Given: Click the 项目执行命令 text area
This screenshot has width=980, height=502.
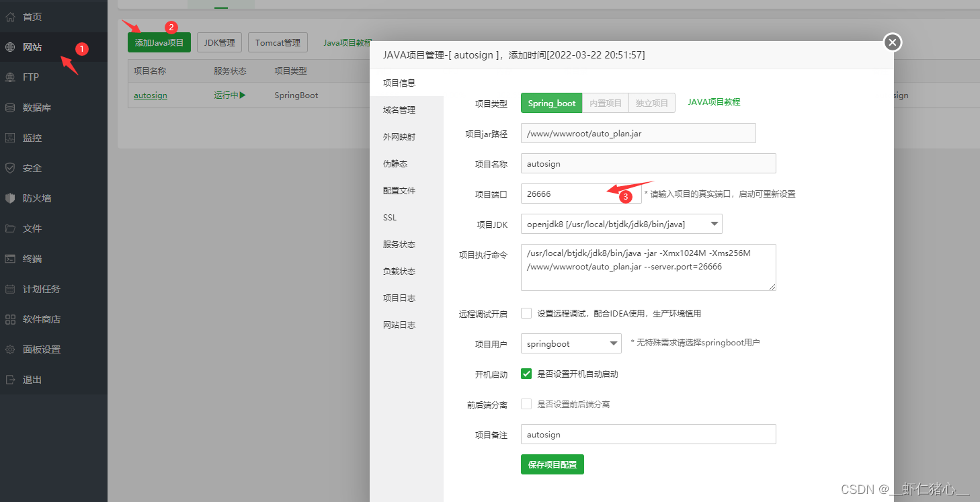Looking at the screenshot, I should (649, 267).
